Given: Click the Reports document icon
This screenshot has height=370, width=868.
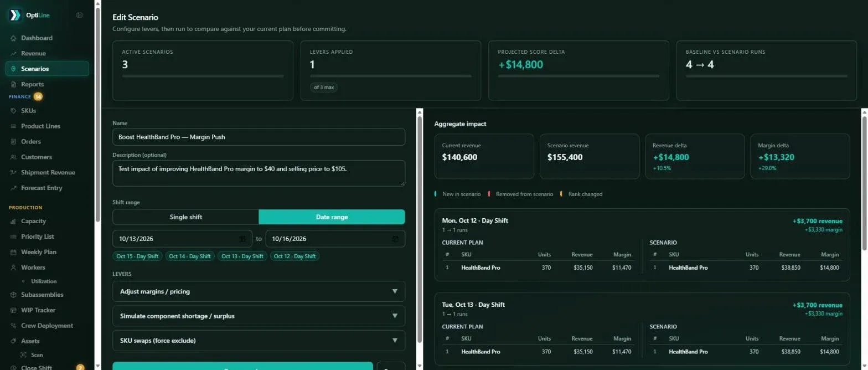Looking at the screenshot, I should 13,85.
